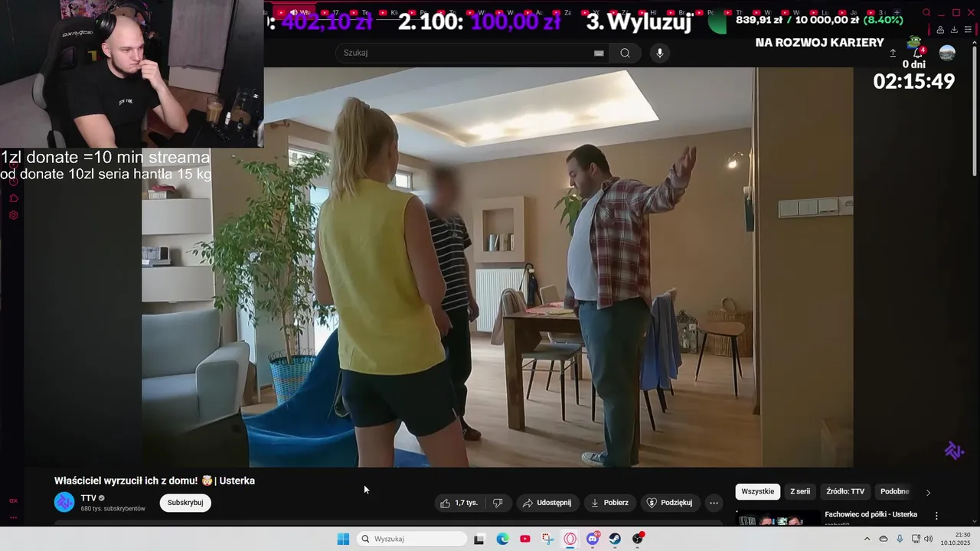
Task: Subscribe to TTV with the Subskrybuj button
Action: (x=185, y=503)
